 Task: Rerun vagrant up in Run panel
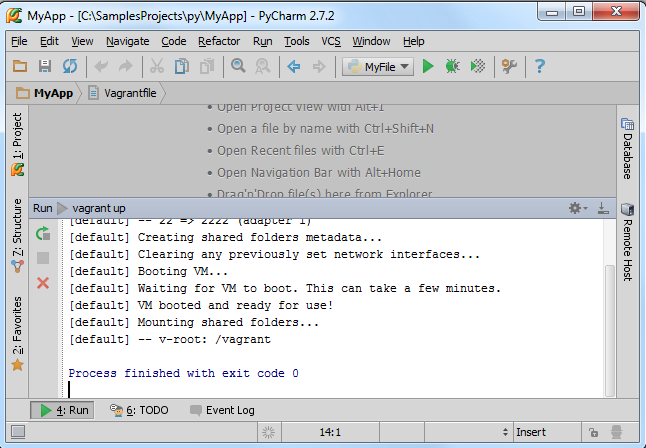[x=43, y=234]
